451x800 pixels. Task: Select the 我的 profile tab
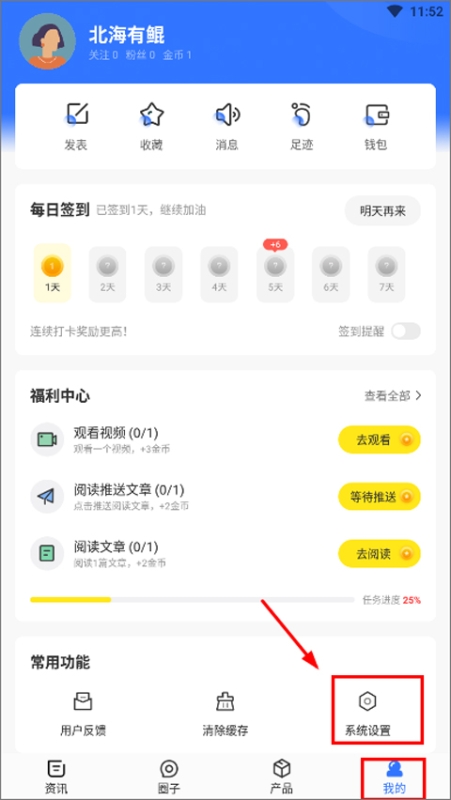394,778
